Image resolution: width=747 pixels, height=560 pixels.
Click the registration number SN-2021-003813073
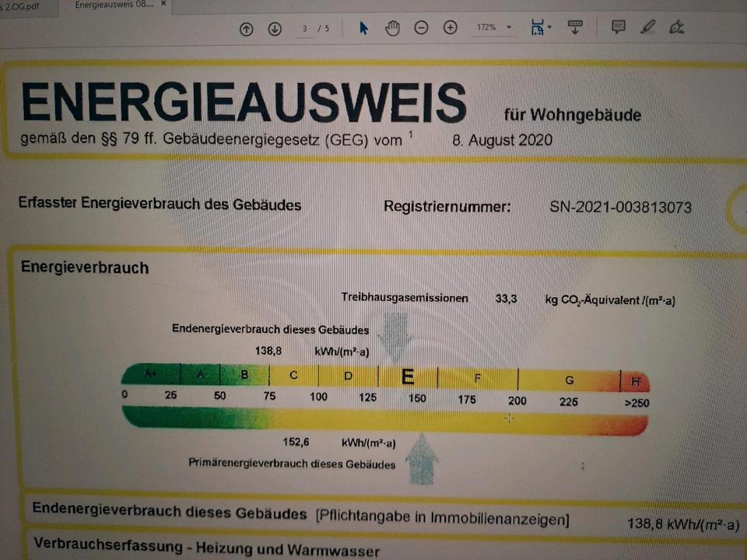620,207
